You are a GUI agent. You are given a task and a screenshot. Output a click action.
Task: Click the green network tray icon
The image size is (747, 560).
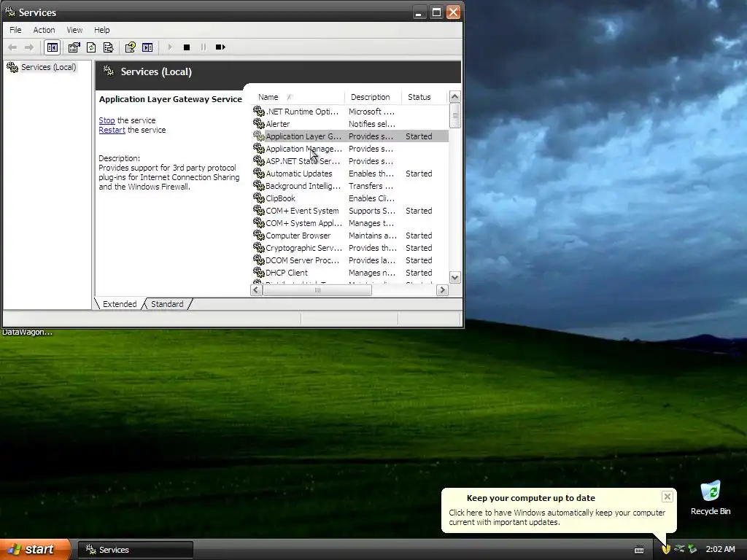tap(693, 549)
